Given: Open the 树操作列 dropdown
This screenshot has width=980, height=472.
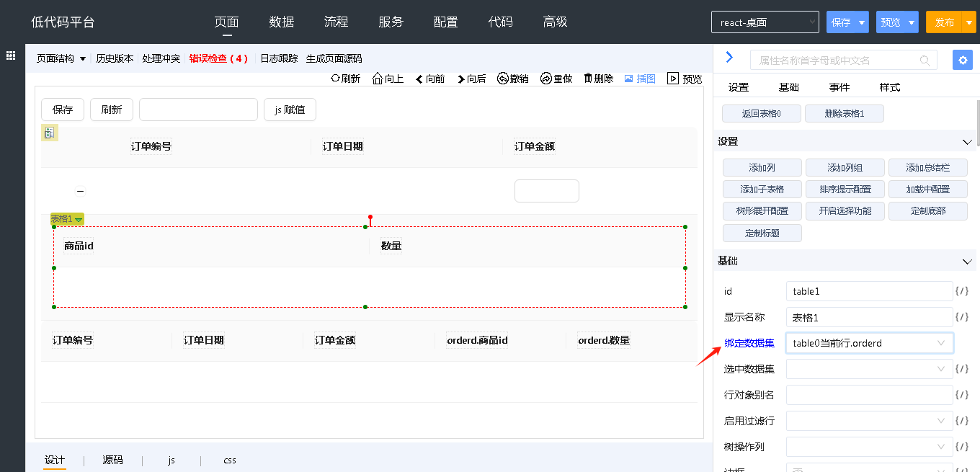Looking at the screenshot, I should [x=870, y=447].
